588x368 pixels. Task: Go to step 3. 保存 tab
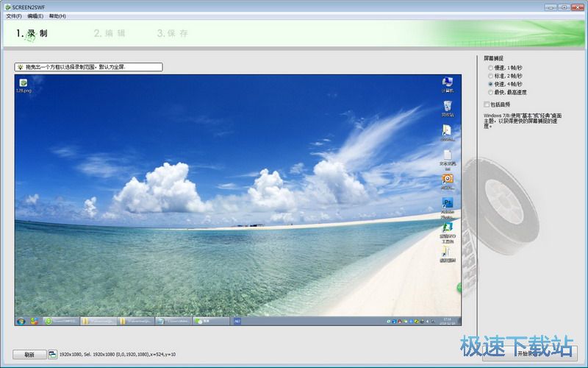(173, 33)
